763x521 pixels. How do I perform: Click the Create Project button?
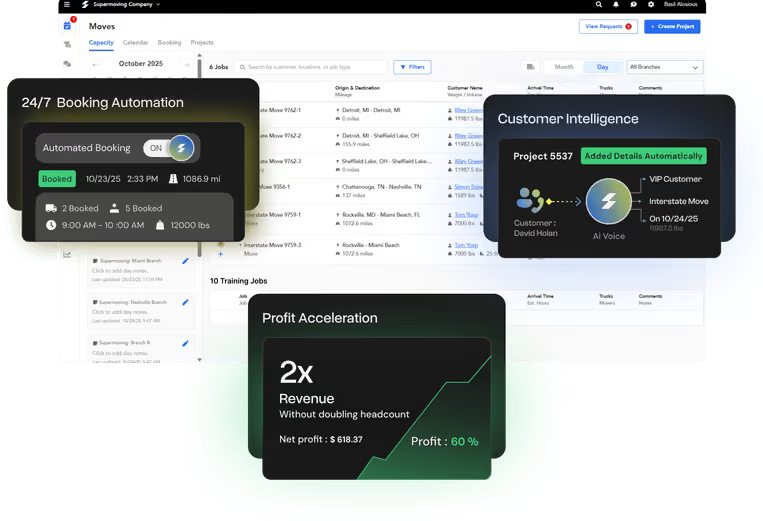(x=672, y=26)
